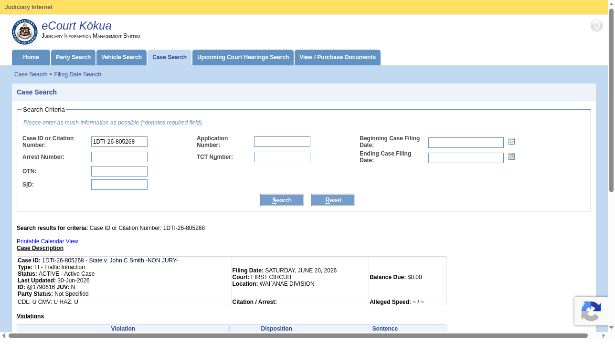Click the Location WAI`ANAE DIVISION text
This screenshot has height=364, width=615.
[274, 284]
